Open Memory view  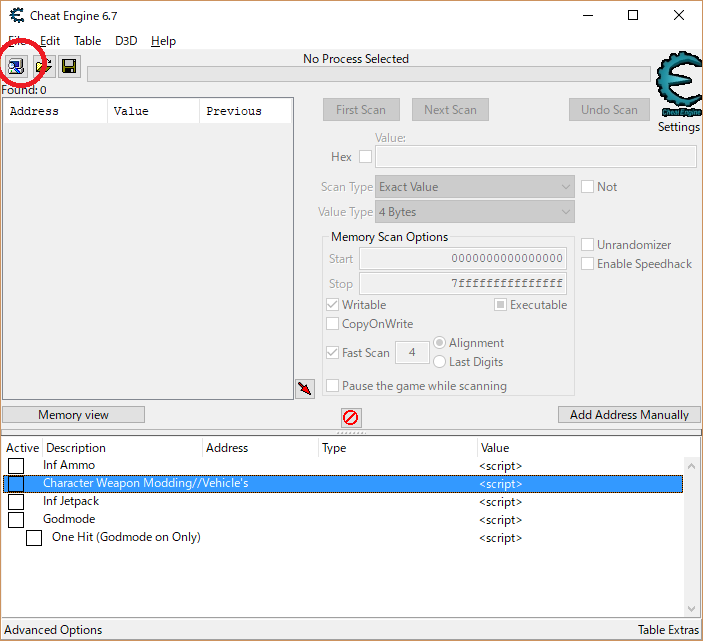point(74,415)
